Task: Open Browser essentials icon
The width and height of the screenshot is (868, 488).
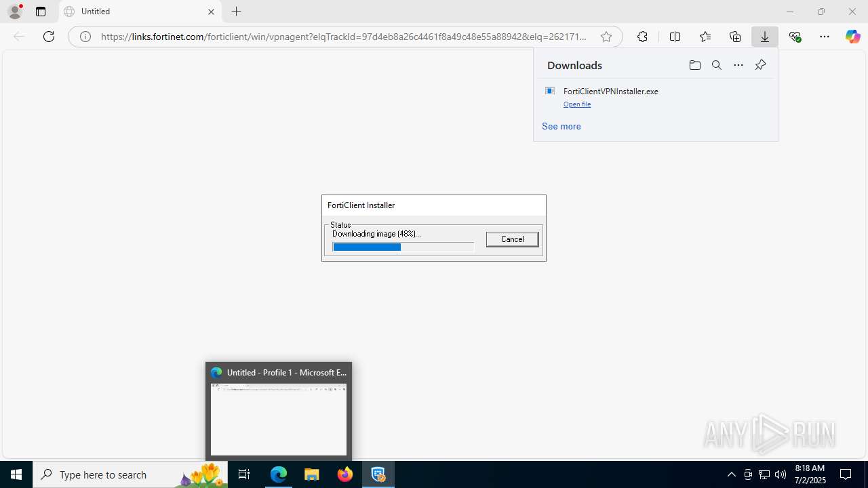Action: [795, 37]
